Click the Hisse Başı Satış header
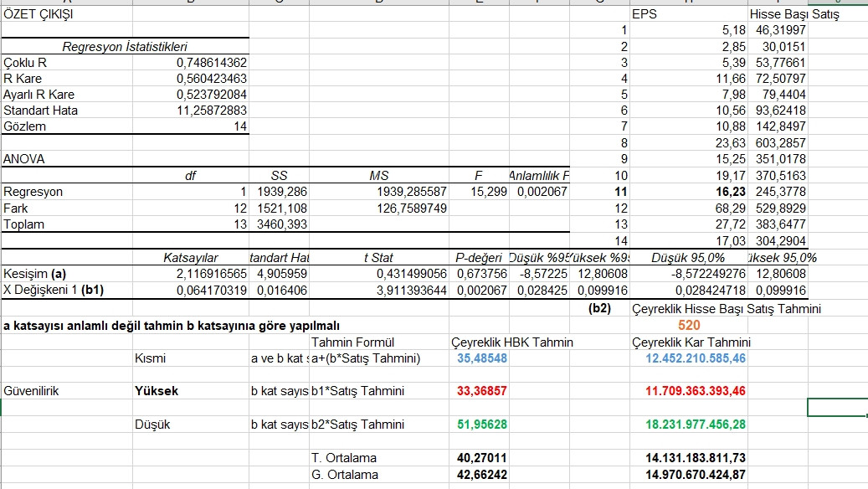The width and height of the screenshot is (868, 489). tap(794, 14)
